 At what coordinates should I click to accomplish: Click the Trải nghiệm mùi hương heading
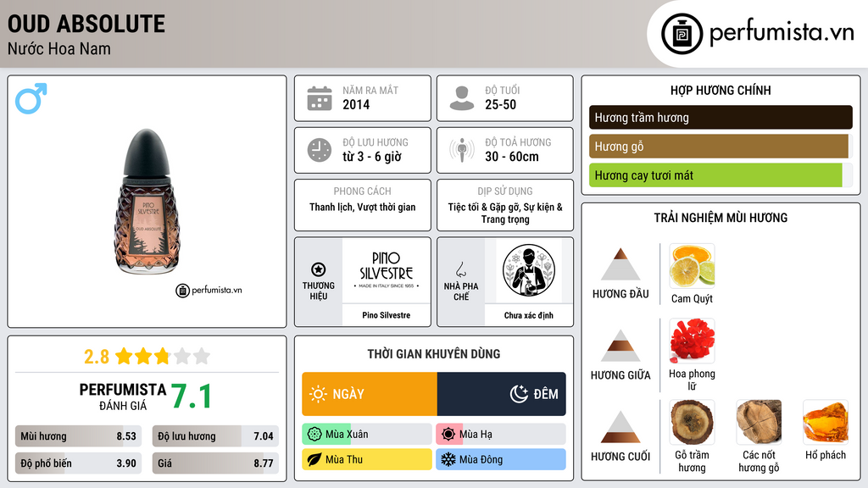coord(721,218)
